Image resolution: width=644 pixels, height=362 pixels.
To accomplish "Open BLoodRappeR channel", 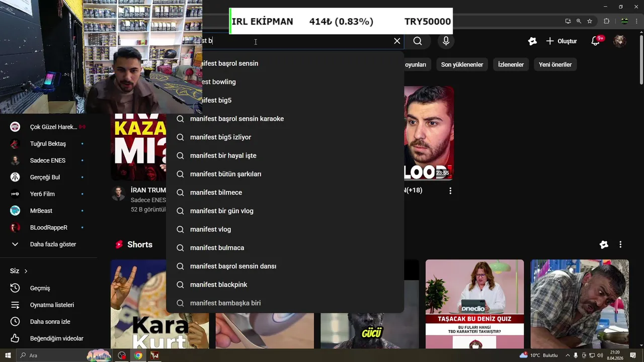I will [x=48, y=227].
